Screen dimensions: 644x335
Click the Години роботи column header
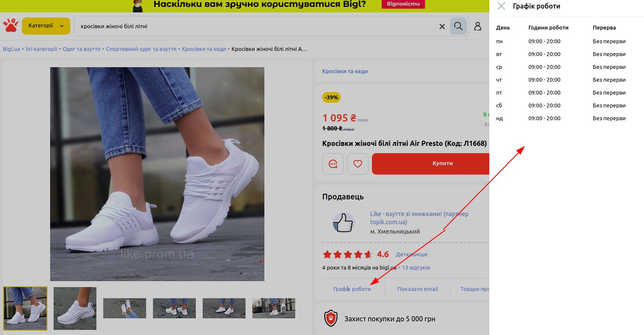click(x=548, y=28)
